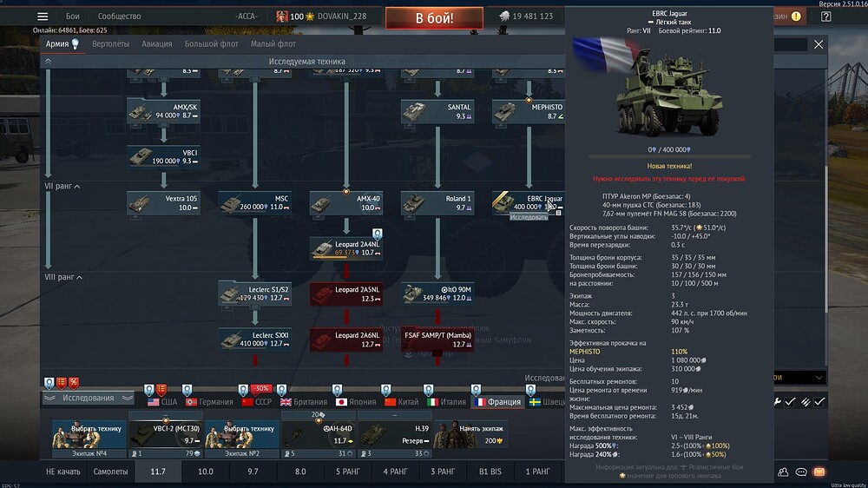868x488 pixels.
Task: Select the Vextra 105 vehicle icon
Action: [141, 203]
